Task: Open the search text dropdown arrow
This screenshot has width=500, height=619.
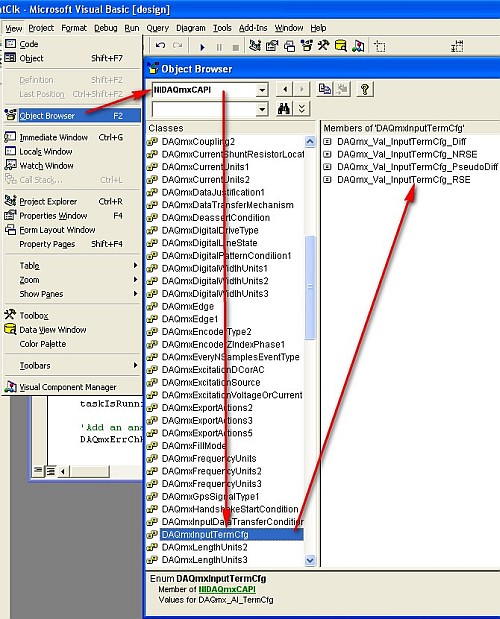Action: click(262, 109)
